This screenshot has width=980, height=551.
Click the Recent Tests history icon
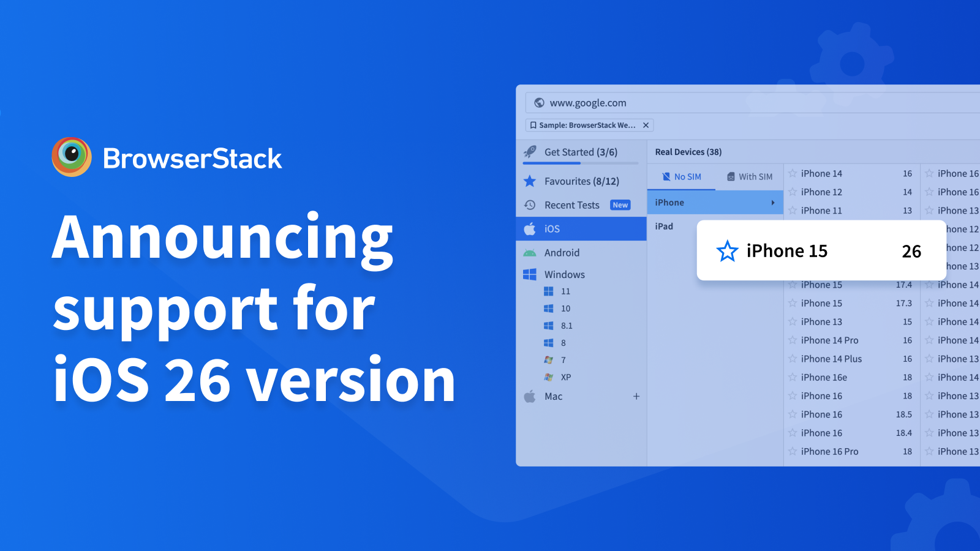pyautogui.click(x=530, y=205)
